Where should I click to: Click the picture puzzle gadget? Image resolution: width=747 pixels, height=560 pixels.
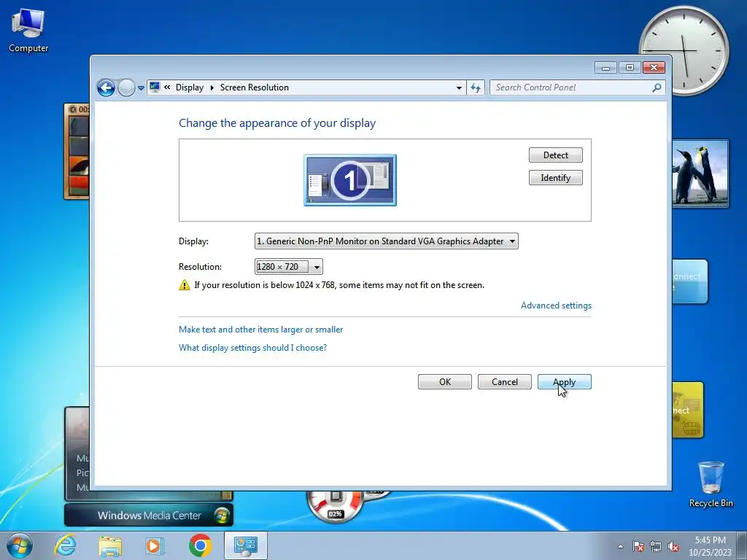(77, 152)
